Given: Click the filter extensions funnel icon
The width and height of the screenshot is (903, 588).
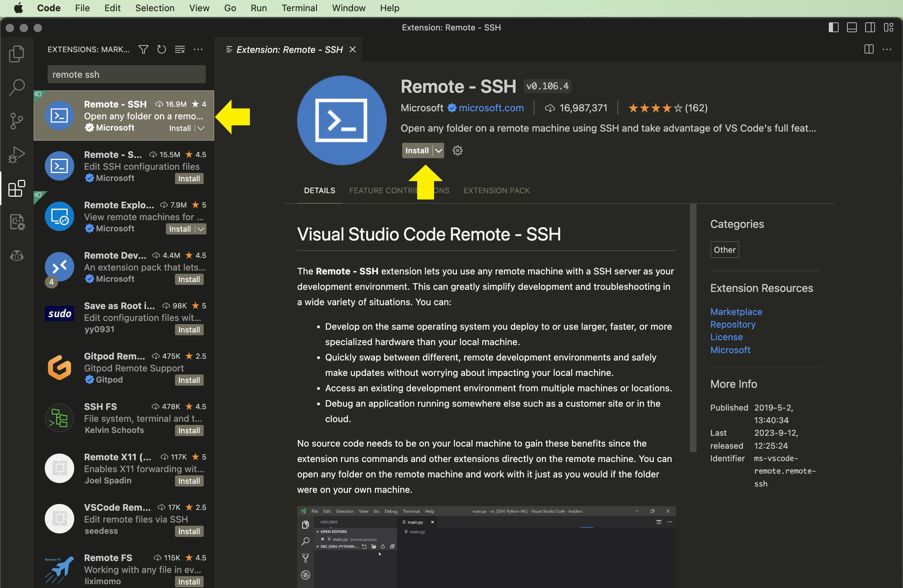Looking at the screenshot, I should (x=143, y=50).
